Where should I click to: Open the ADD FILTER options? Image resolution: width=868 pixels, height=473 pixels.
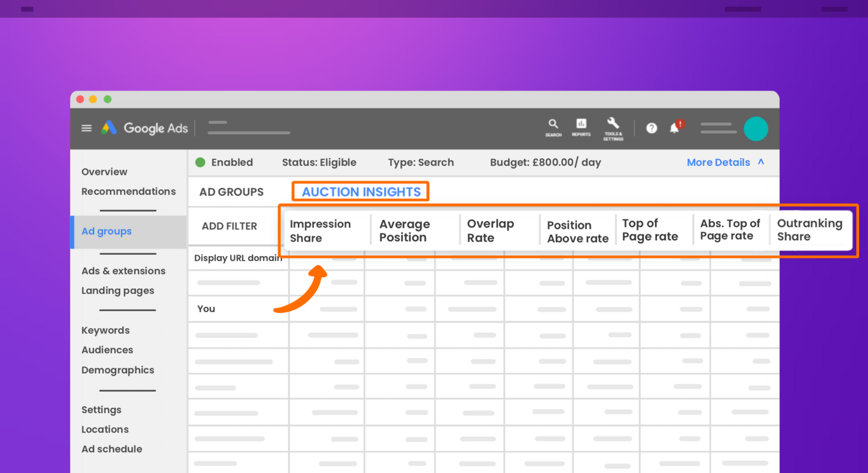coord(229,226)
